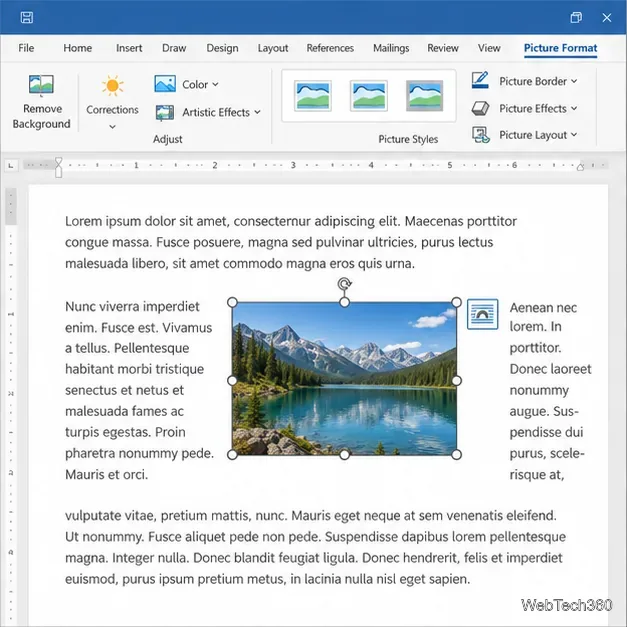This screenshot has height=627, width=627.
Task: Click the text "vulputate vitae, pretium mattis"
Action: click(157, 516)
